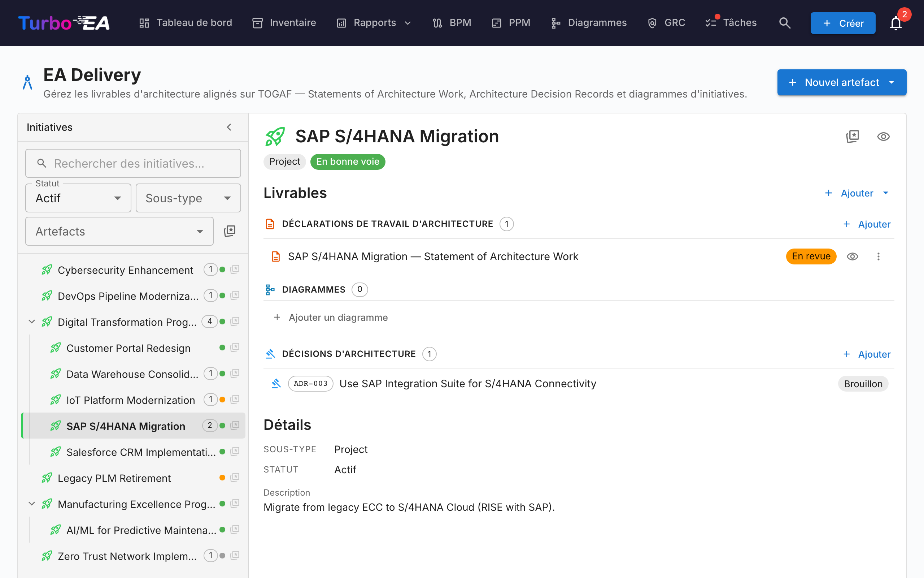Click favorite icon on Zero Trust Network row
This screenshot has width=924, height=578.
coord(235,556)
